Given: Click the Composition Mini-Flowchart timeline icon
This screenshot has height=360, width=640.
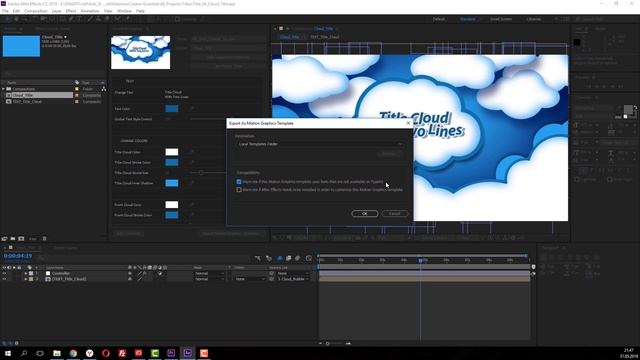Looking at the screenshot, I should pyautogui.click(x=258, y=258).
